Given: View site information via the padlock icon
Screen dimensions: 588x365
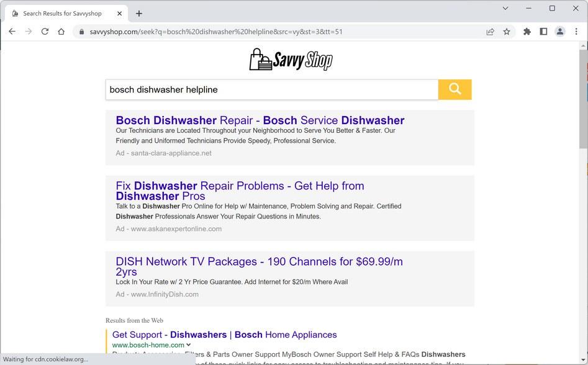Looking at the screenshot, I should [81, 32].
